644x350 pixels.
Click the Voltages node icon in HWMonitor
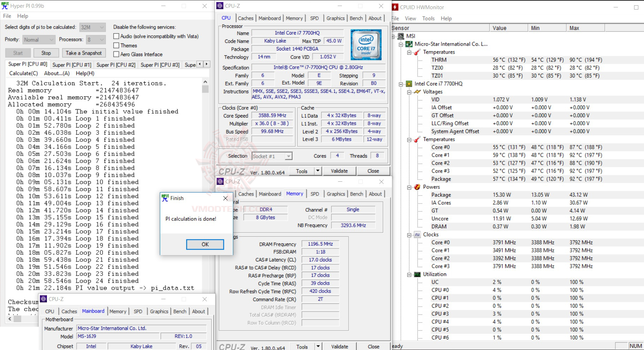(x=417, y=92)
